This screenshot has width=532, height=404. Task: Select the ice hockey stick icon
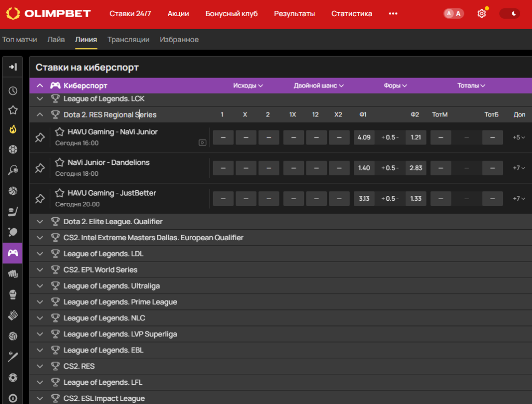click(x=13, y=212)
